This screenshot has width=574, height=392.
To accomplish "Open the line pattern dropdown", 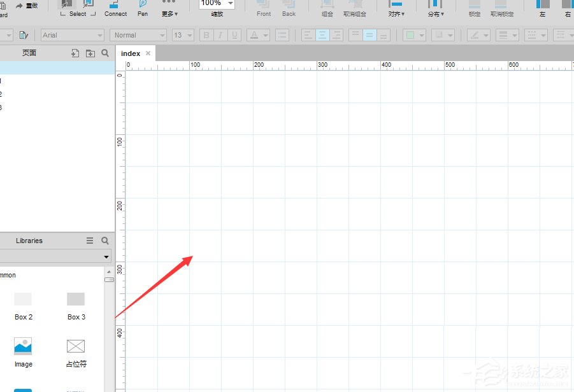I will 536,35.
